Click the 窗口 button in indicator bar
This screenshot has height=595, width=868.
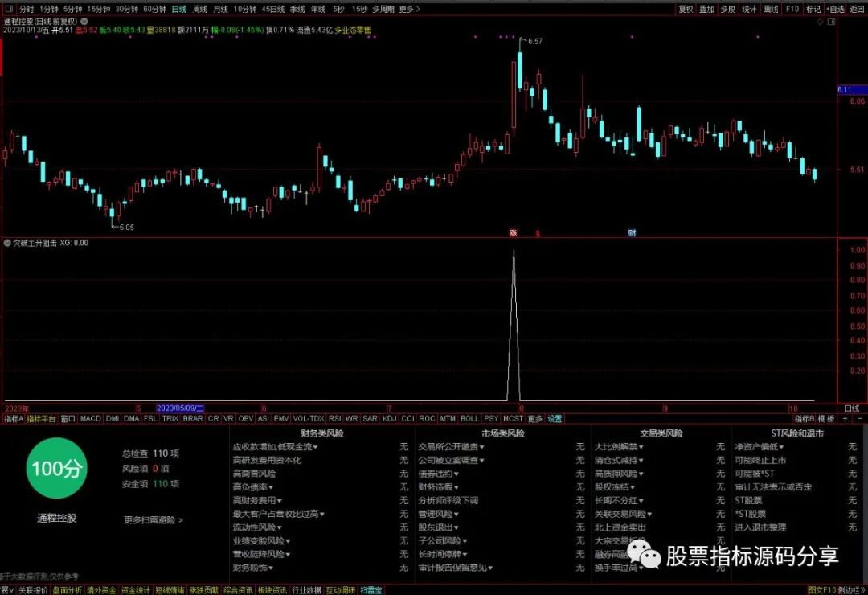click(x=68, y=419)
